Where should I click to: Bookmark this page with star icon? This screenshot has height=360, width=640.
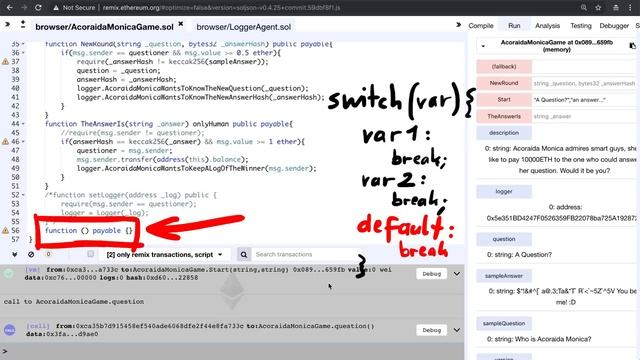point(598,7)
